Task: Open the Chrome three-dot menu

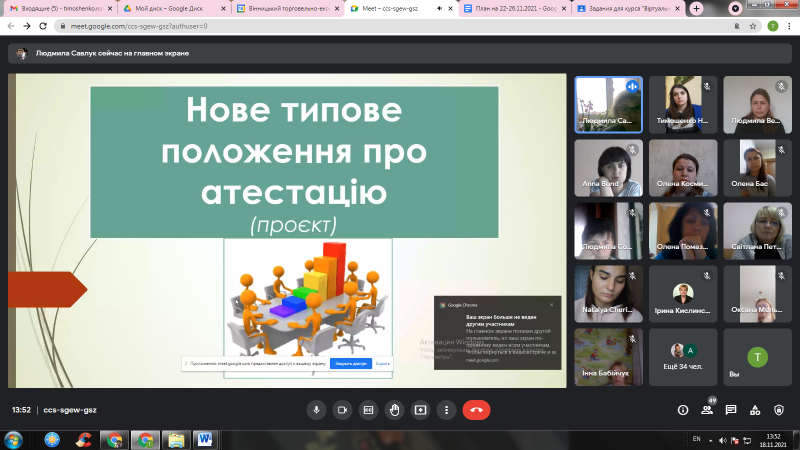Action: [x=789, y=26]
